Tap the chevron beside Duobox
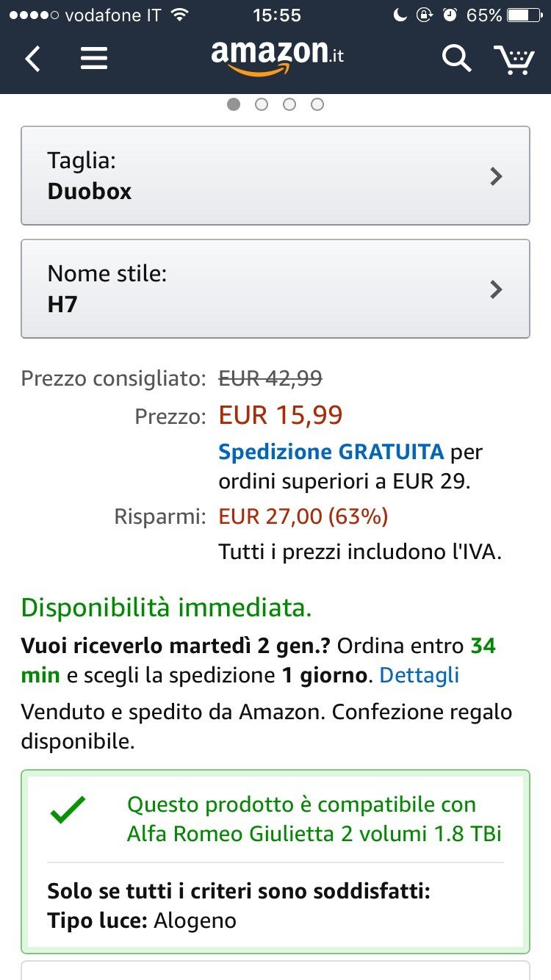 (x=497, y=176)
